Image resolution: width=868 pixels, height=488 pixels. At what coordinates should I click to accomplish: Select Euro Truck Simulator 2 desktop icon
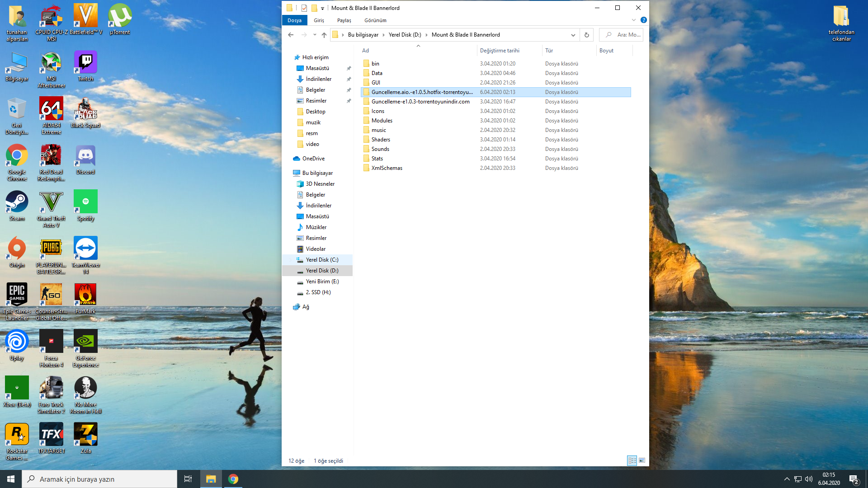pos(52,394)
